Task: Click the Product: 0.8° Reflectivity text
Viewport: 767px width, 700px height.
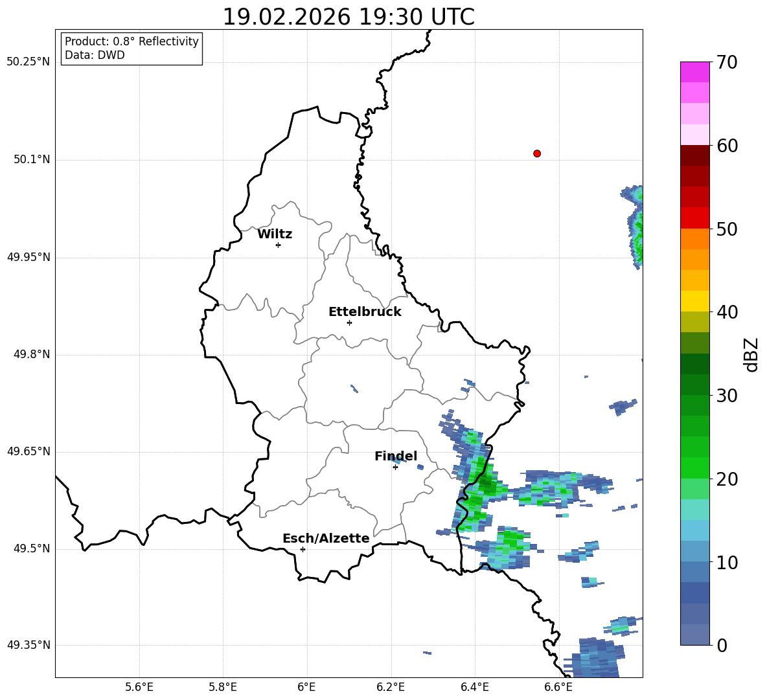Action: point(132,41)
